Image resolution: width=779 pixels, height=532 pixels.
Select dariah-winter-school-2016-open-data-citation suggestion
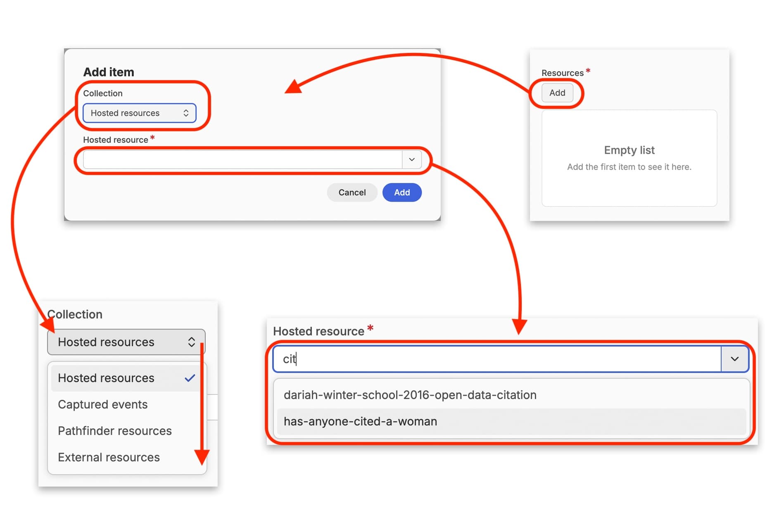[410, 395]
